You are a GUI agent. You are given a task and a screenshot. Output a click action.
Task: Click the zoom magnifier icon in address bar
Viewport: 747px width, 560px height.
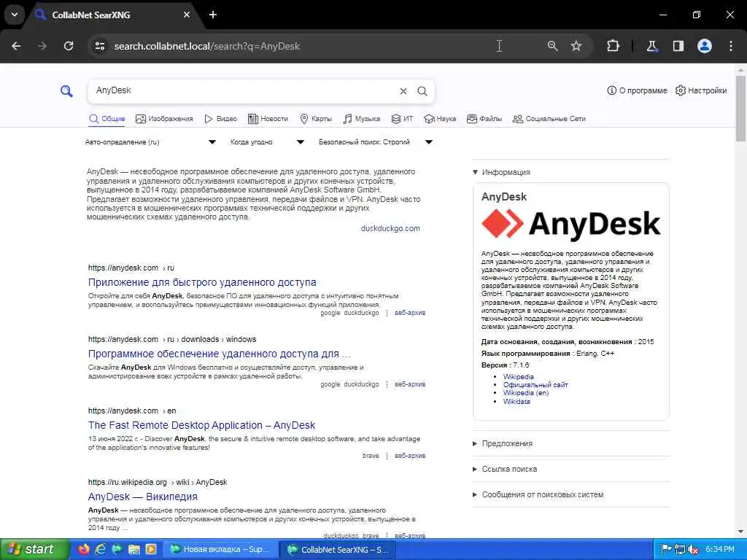tap(553, 46)
